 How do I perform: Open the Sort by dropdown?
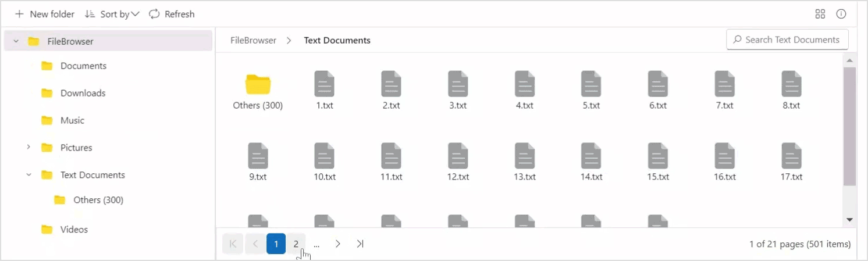pyautogui.click(x=112, y=14)
